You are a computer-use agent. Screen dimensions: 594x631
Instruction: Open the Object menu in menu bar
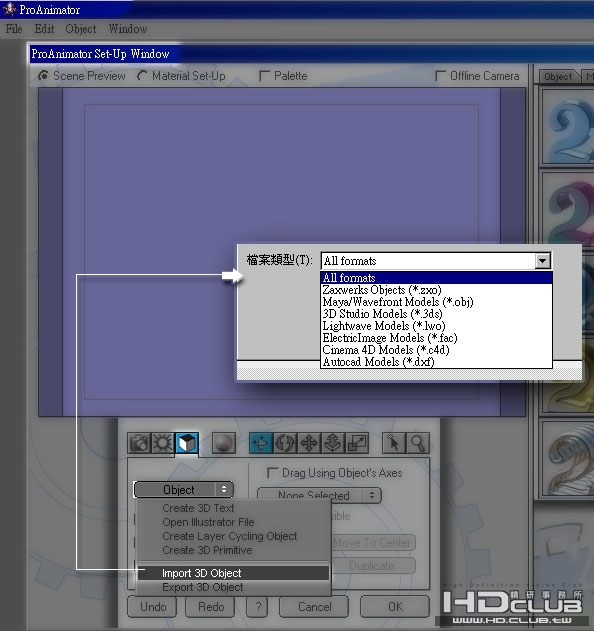click(80, 29)
